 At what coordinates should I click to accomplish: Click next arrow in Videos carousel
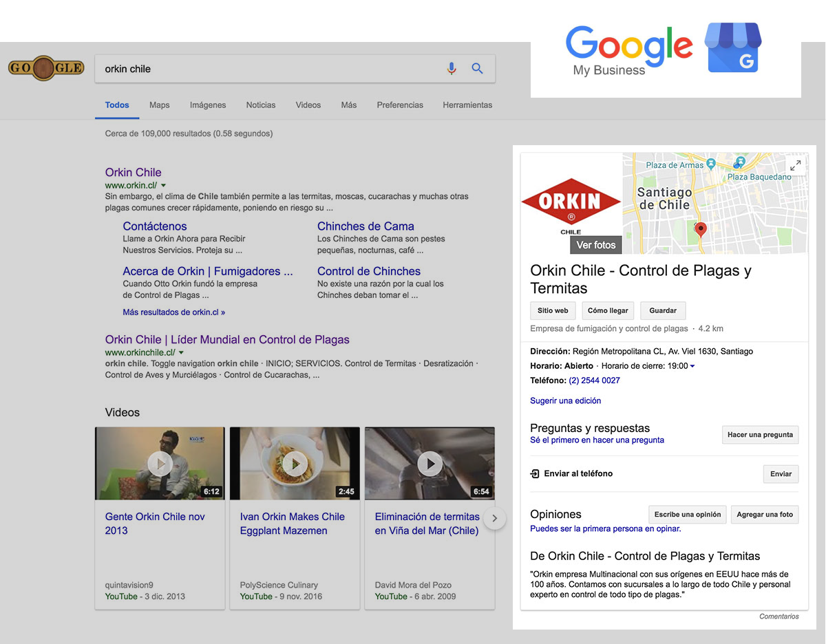494,518
